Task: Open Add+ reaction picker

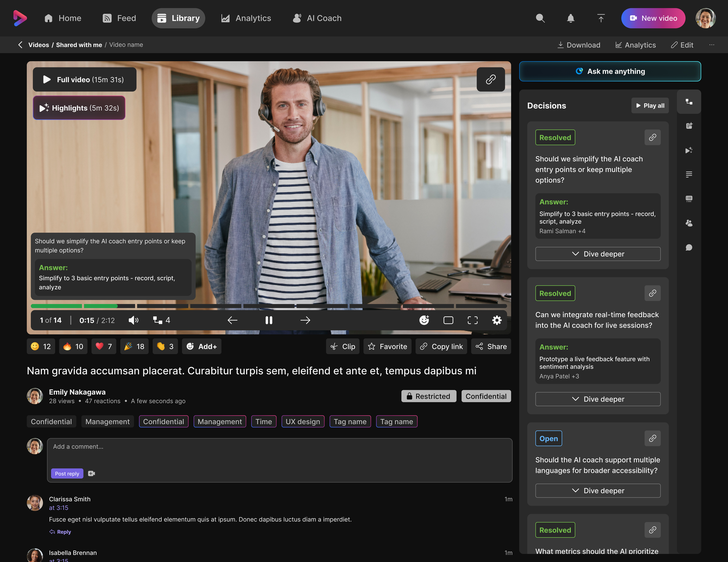Action: pyautogui.click(x=202, y=347)
